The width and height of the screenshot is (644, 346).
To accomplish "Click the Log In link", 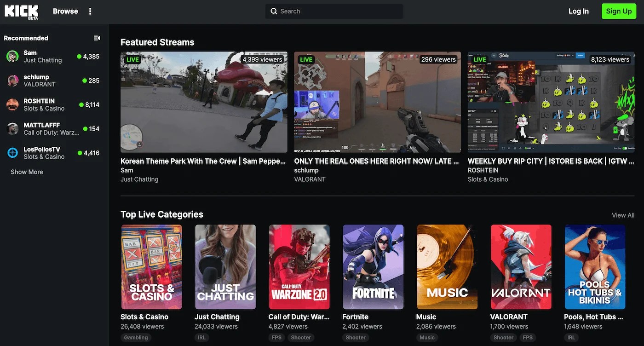I will [x=578, y=11].
